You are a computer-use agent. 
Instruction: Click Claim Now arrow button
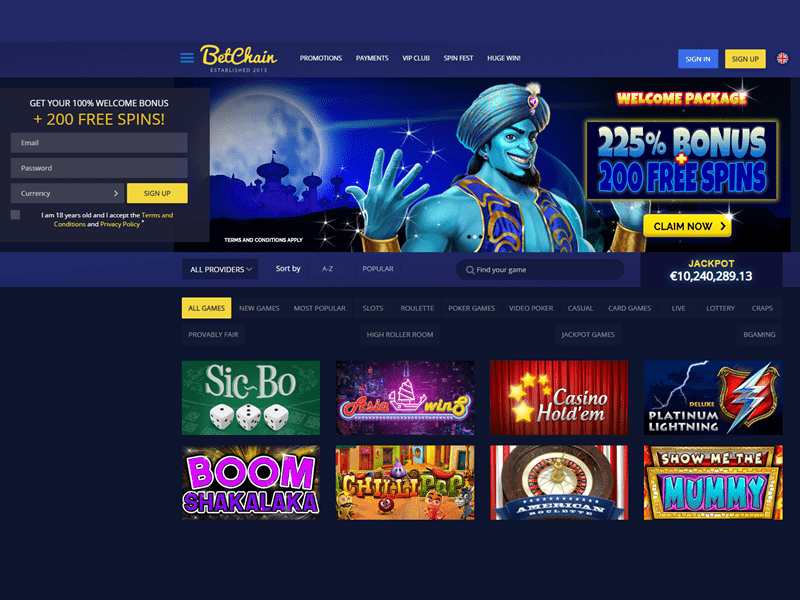pos(687,226)
